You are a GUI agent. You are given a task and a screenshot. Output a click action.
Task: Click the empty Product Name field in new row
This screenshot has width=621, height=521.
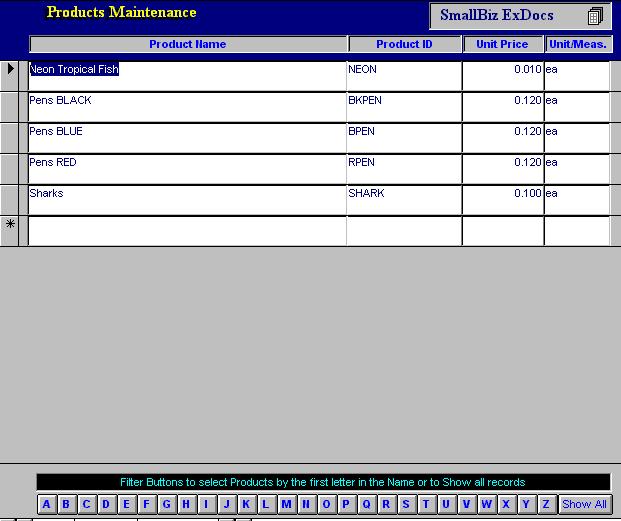click(187, 231)
